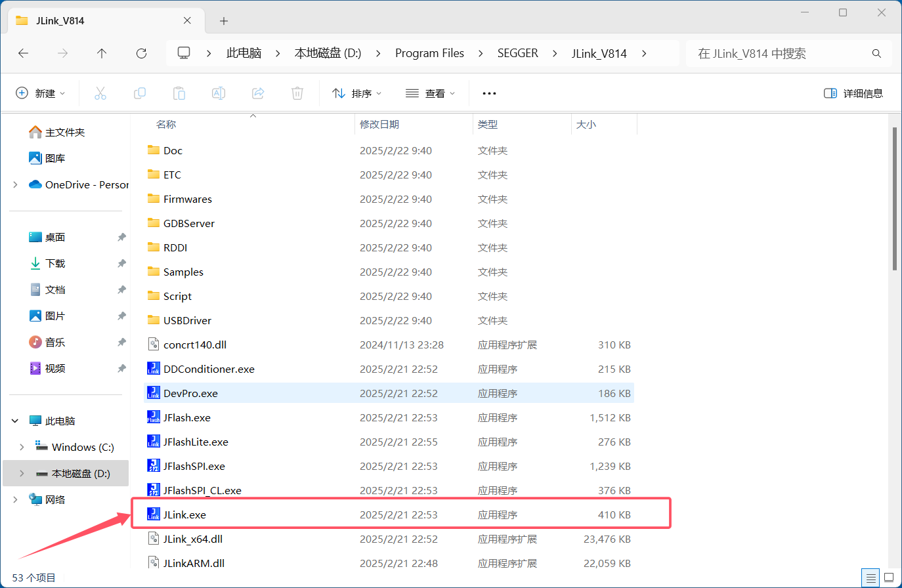Click the Share icon in toolbar
This screenshot has width=902, height=588.
(258, 93)
